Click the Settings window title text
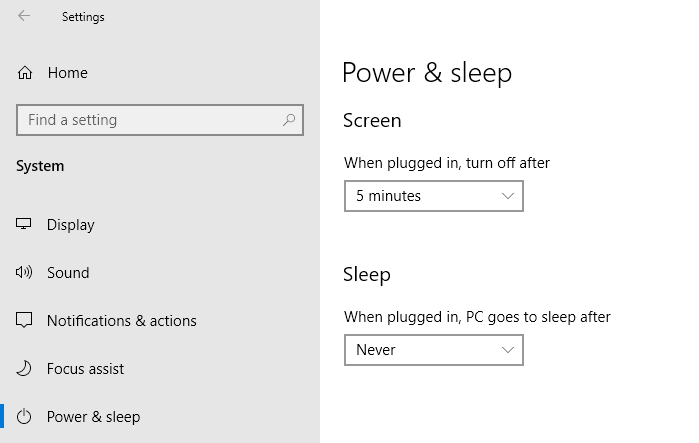The image size is (699, 443). coord(83,17)
